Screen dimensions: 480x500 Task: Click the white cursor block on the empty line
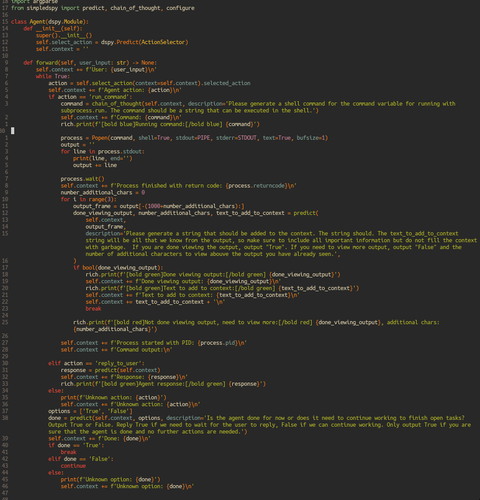(13, 131)
